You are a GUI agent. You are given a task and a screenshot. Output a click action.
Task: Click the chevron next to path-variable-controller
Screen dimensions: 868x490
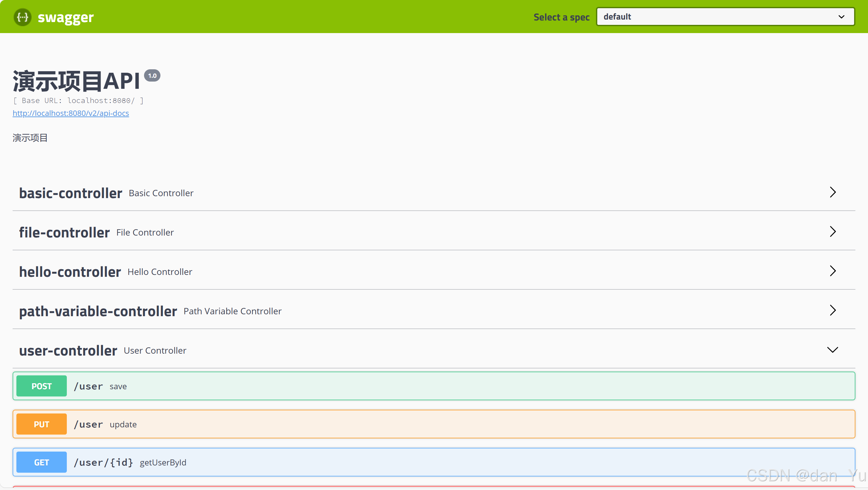click(x=833, y=310)
